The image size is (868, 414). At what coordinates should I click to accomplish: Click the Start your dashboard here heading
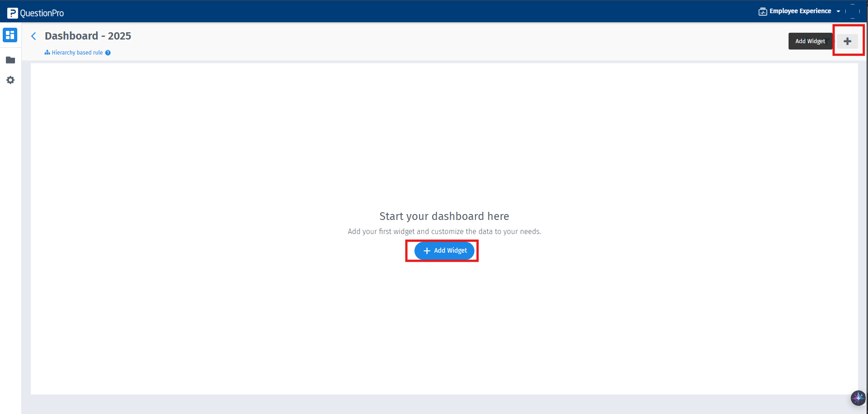pyautogui.click(x=444, y=216)
